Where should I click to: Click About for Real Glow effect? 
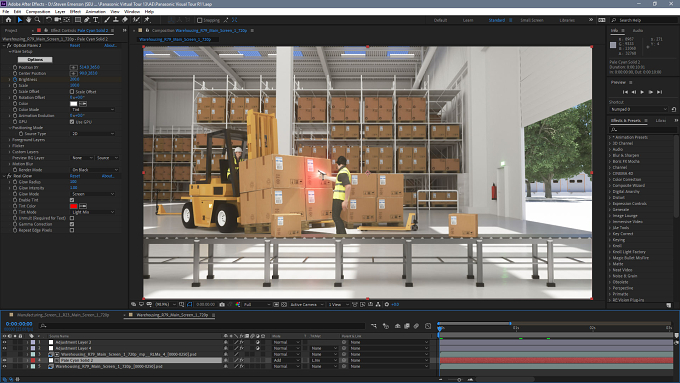[108, 176]
